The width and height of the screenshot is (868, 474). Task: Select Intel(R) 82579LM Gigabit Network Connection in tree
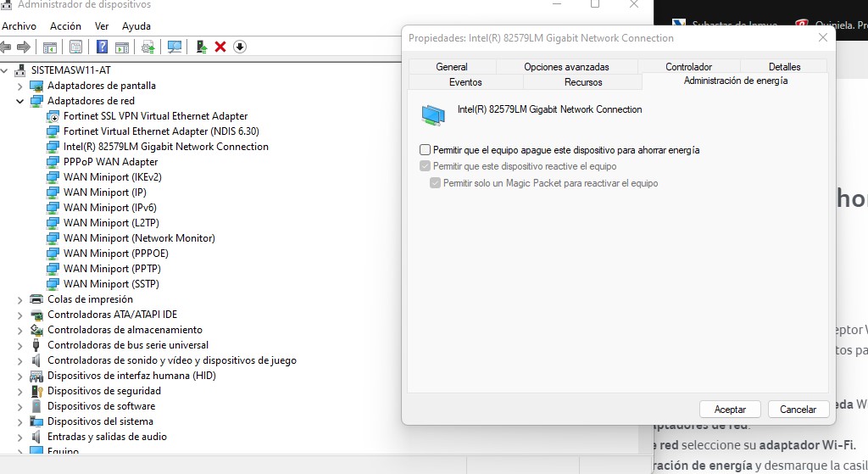pos(165,147)
